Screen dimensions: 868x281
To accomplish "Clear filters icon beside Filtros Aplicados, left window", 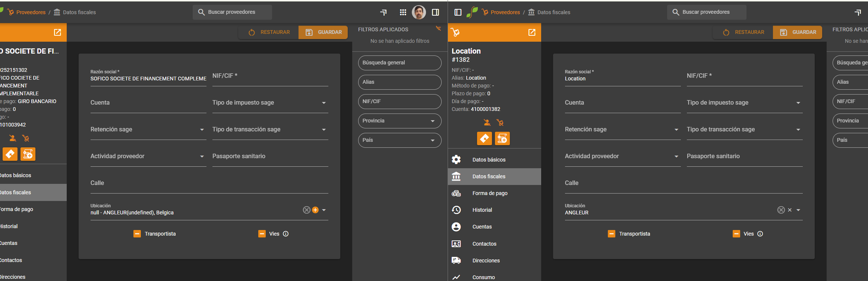I will (438, 29).
